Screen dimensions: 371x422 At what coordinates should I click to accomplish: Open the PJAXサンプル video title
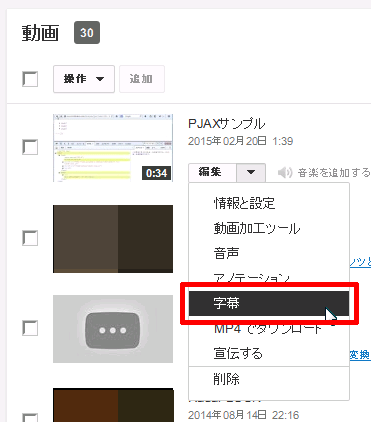[227, 124]
